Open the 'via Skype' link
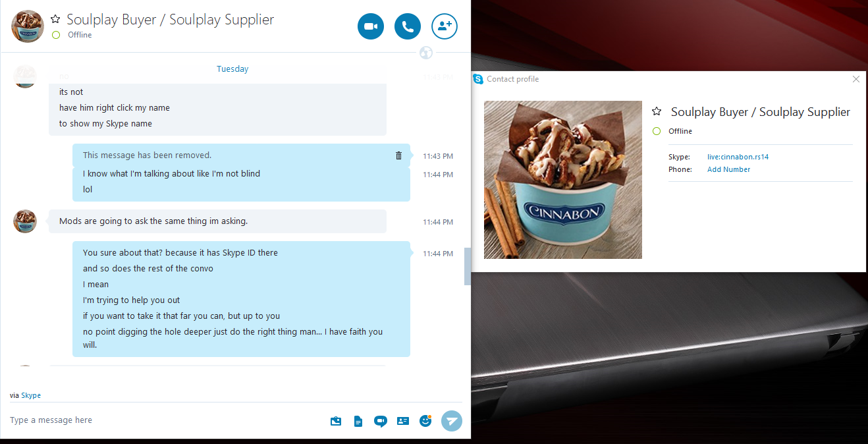The height and width of the screenshot is (444, 868). tap(31, 395)
